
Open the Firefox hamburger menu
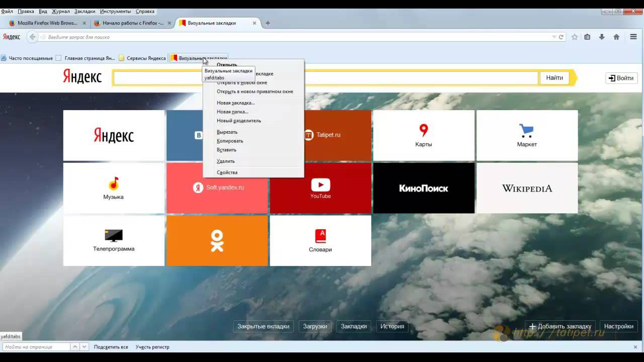coord(633,37)
